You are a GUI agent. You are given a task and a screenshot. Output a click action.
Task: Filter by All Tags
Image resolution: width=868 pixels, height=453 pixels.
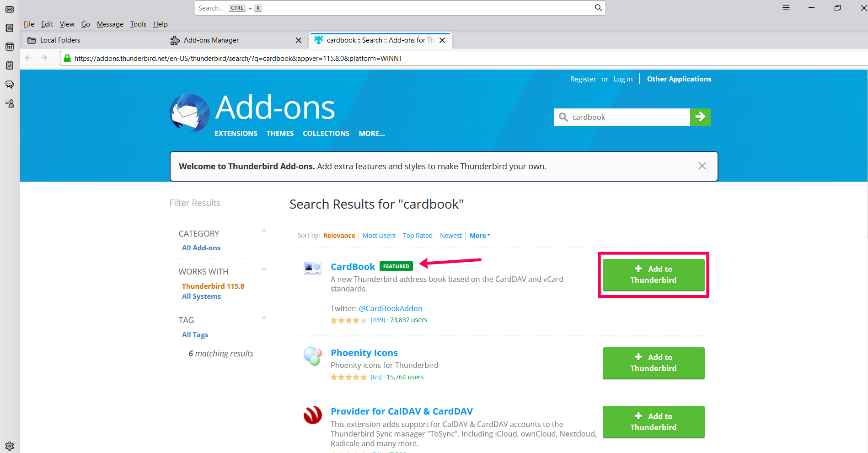click(195, 335)
